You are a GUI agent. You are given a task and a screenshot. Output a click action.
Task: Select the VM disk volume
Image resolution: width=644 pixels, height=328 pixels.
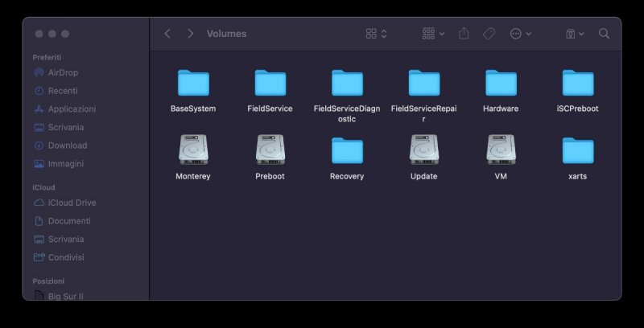coord(501,150)
